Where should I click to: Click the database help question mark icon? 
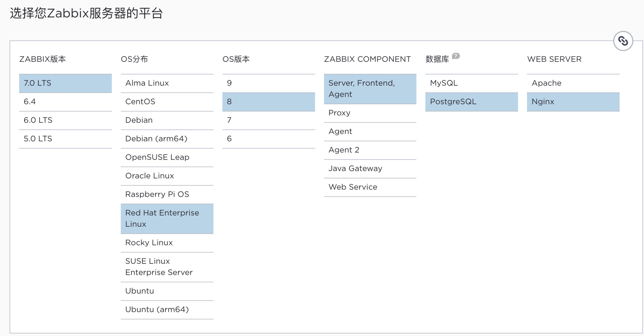pyautogui.click(x=456, y=56)
